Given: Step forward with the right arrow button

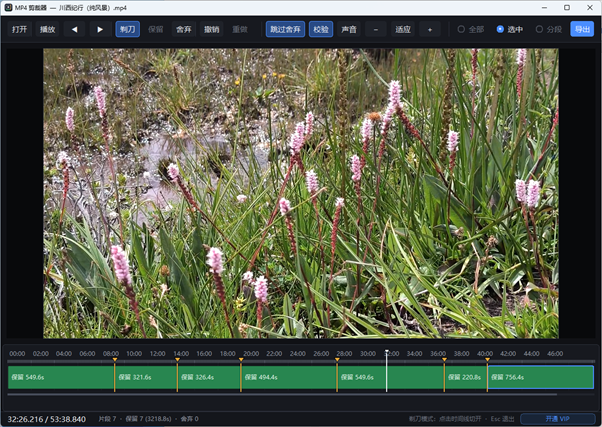Looking at the screenshot, I should point(100,29).
